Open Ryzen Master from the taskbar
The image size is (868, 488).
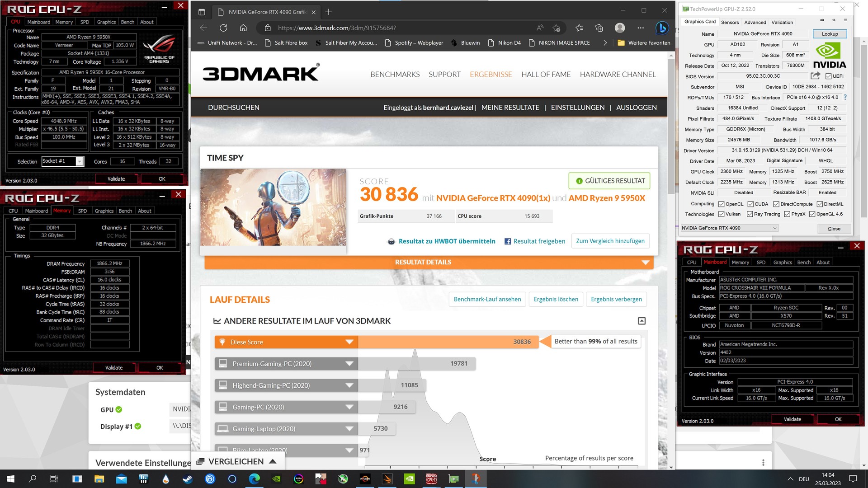tap(365, 479)
